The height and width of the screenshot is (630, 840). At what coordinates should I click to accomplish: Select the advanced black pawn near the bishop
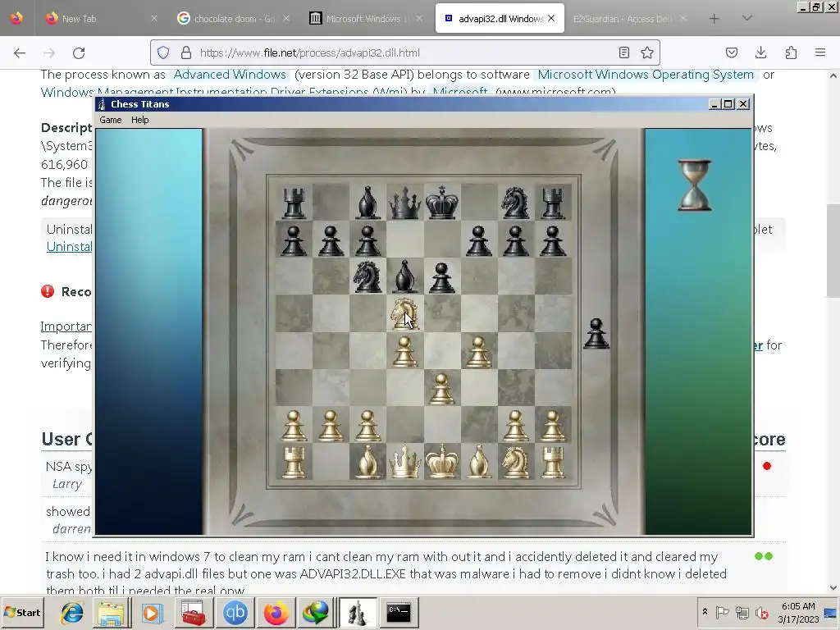point(441,277)
